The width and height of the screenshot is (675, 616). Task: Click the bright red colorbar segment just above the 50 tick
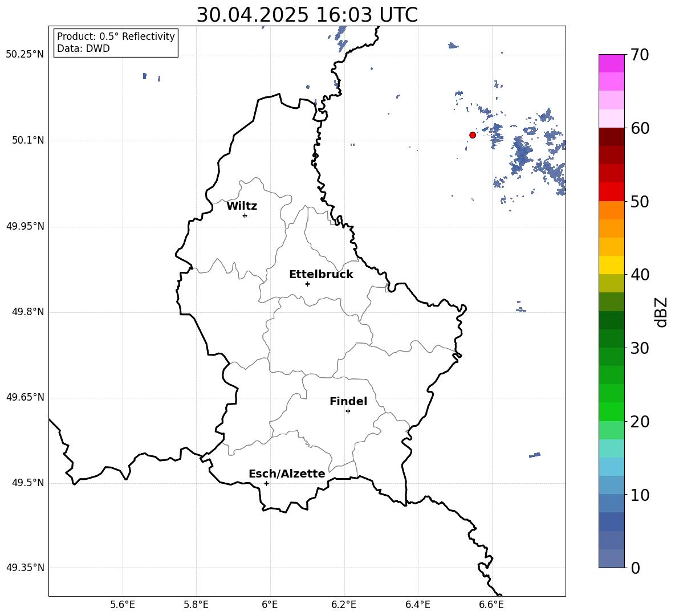click(x=612, y=192)
